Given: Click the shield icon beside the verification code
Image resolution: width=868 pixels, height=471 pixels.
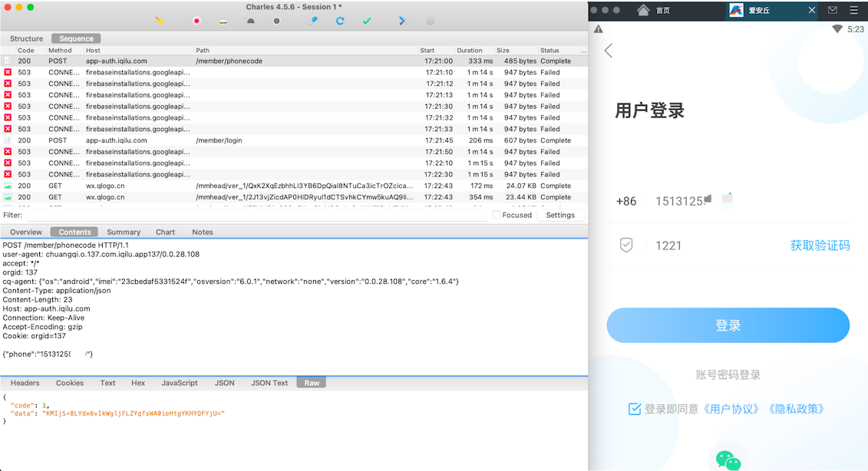Looking at the screenshot, I should [626, 245].
